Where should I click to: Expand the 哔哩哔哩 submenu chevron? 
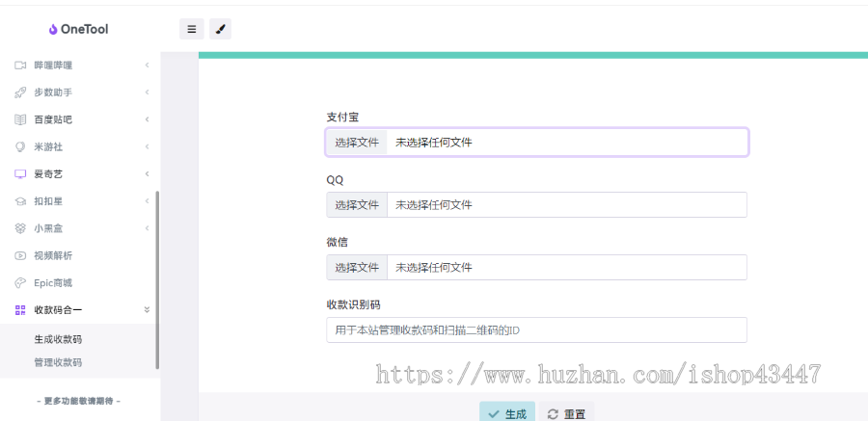(147, 66)
